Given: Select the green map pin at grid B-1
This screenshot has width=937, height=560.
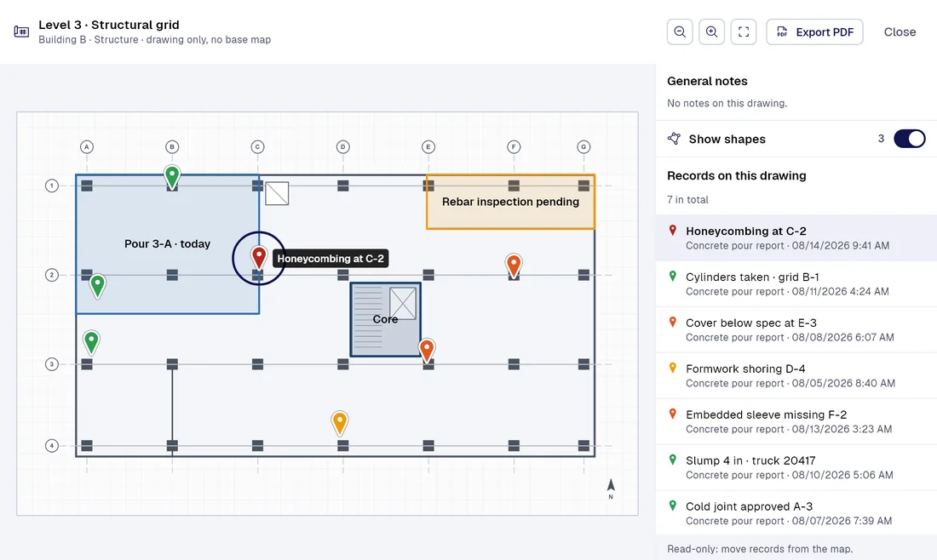Looking at the screenshot, I should click(x=172, y=177).
